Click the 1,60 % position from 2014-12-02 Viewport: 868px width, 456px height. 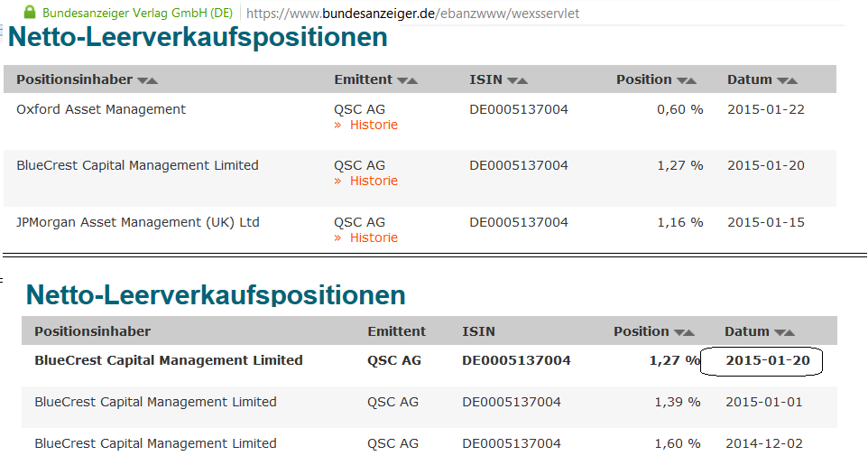pos(677,443)
